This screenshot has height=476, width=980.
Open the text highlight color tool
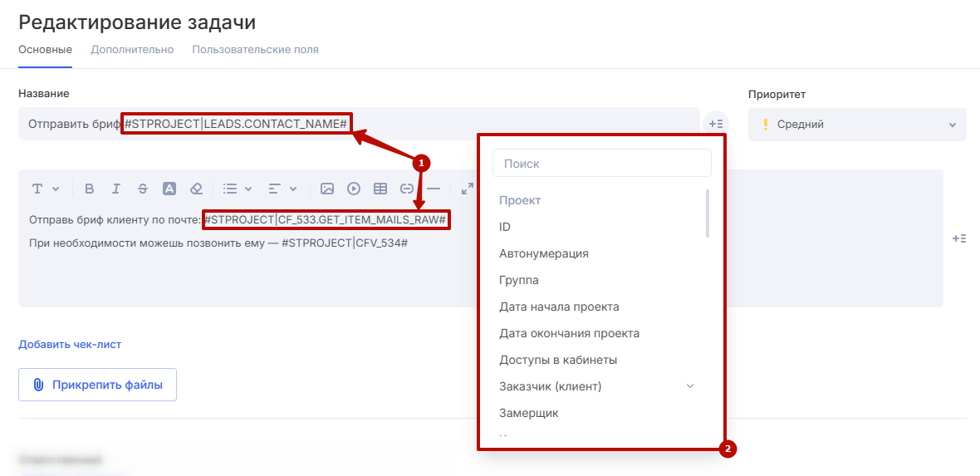point(169,189)
